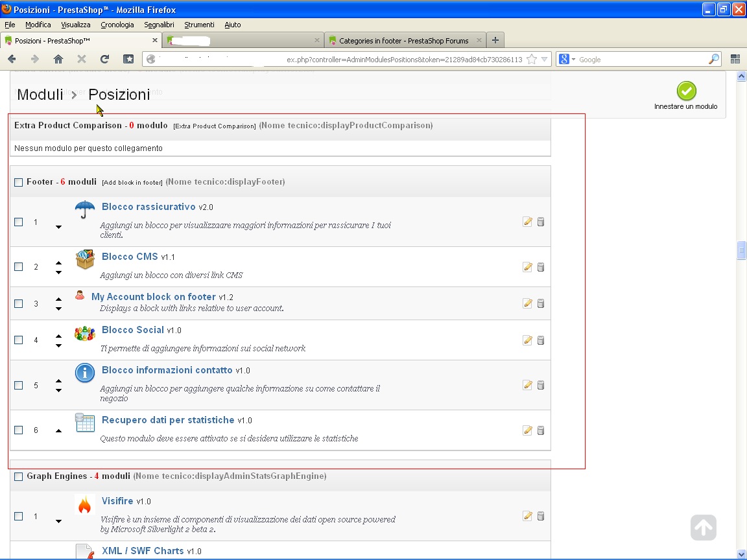Image resolution: width=747 pixels, height=560 pixels.
Task: Open the Firefox home page
Action: (58, 59)
